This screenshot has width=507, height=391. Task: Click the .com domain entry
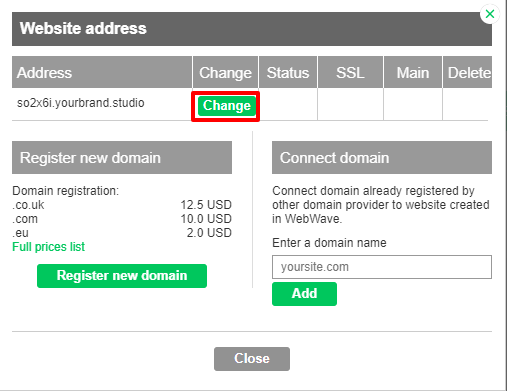25,219
